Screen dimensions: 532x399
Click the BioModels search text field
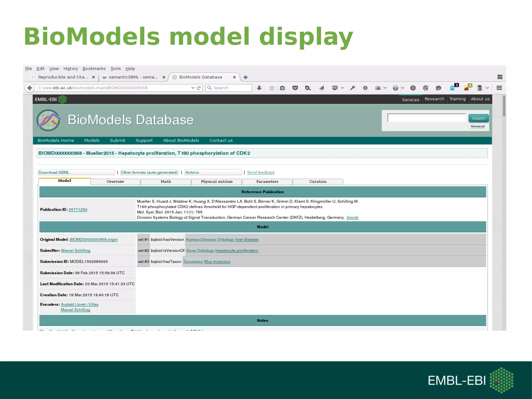(427, 118)
